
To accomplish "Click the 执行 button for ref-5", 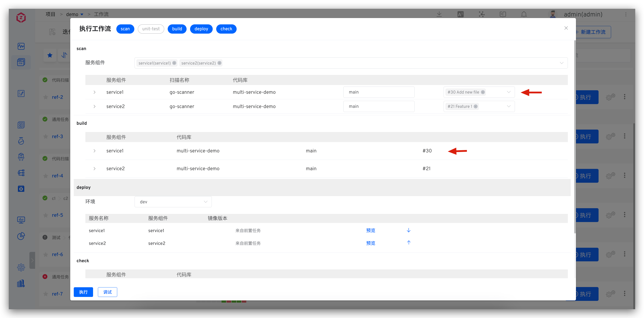I will [587, 215].
